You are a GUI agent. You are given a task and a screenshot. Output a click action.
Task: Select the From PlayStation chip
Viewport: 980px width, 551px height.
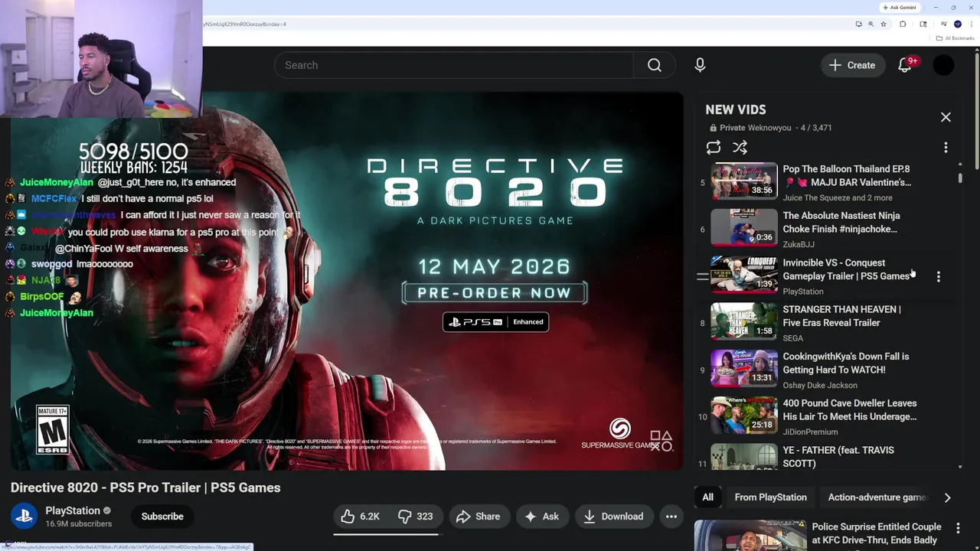[770, 497]
